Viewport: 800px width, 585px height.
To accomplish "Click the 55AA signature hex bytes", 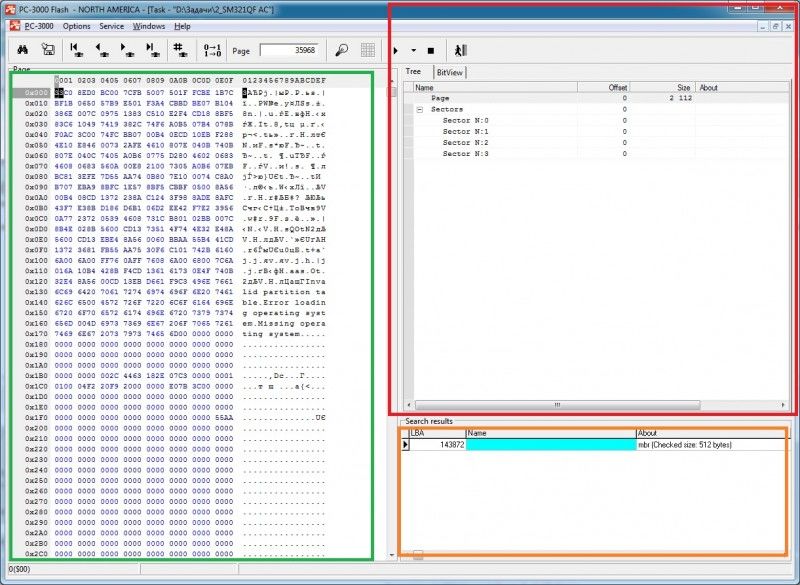I will click(x=224, y=418).
